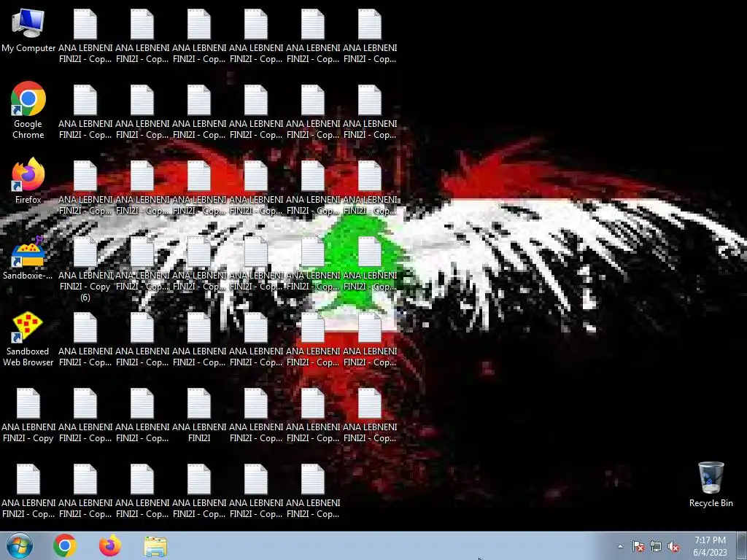
Task: Open the network status tray icon
Action: [656, 546]
